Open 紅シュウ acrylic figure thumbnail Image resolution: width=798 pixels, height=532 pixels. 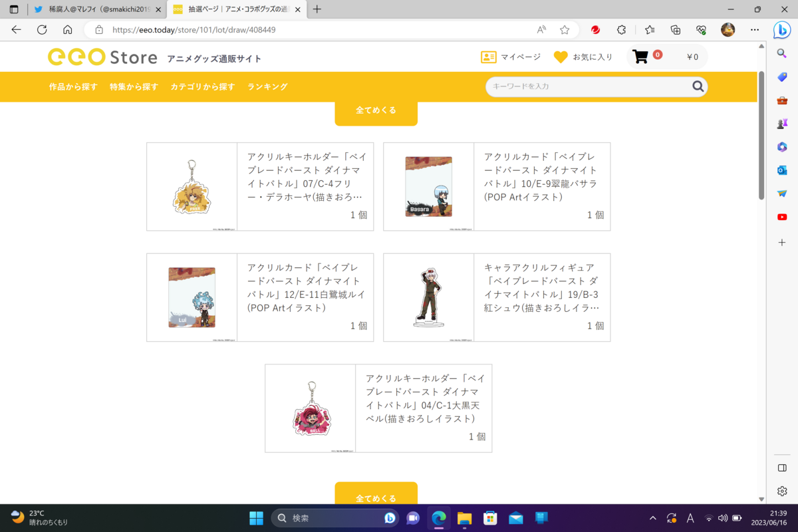point(429,297)
